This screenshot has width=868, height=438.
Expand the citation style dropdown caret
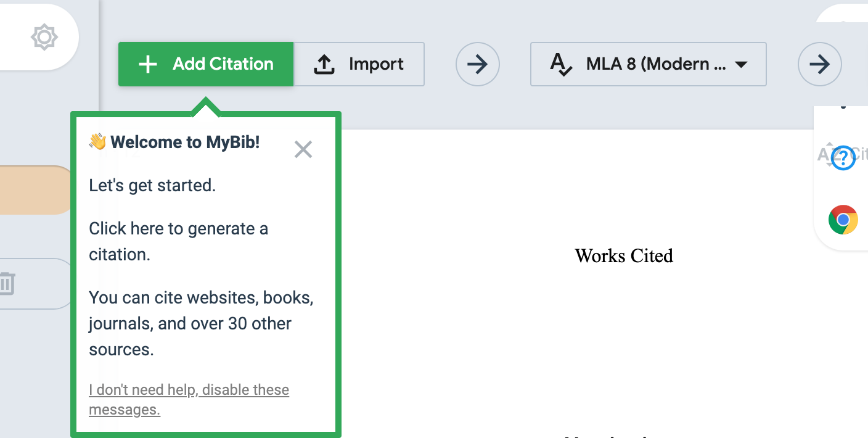point(742,65)
